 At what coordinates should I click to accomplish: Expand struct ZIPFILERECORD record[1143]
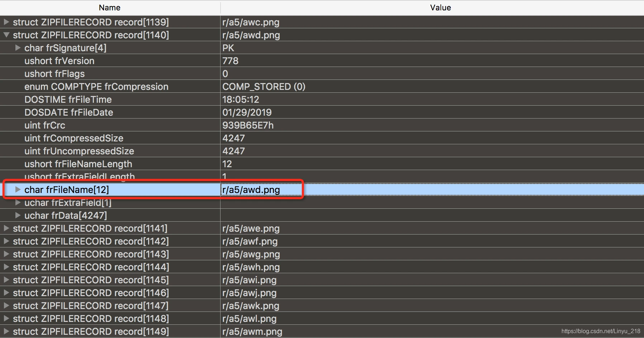click(x=6, y=254)
